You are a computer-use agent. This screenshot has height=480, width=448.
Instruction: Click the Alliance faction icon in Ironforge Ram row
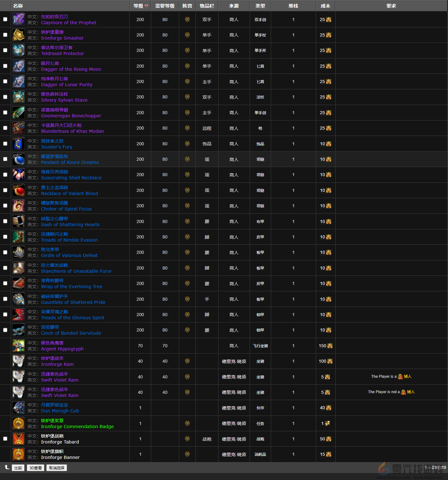(x=187, y=361)
